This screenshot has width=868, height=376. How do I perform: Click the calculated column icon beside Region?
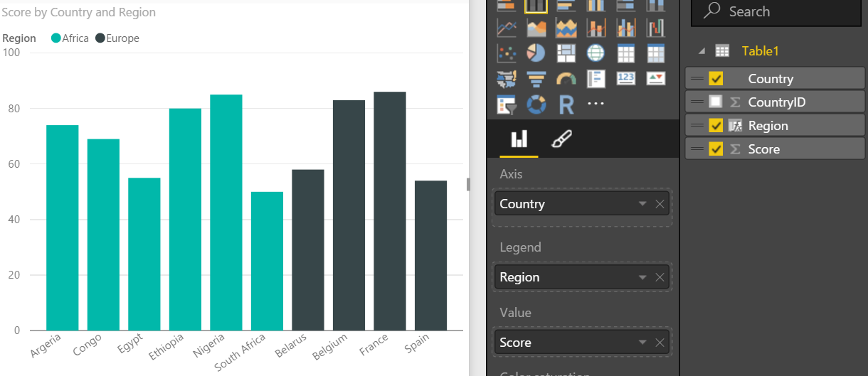click(x=736, y=126)
